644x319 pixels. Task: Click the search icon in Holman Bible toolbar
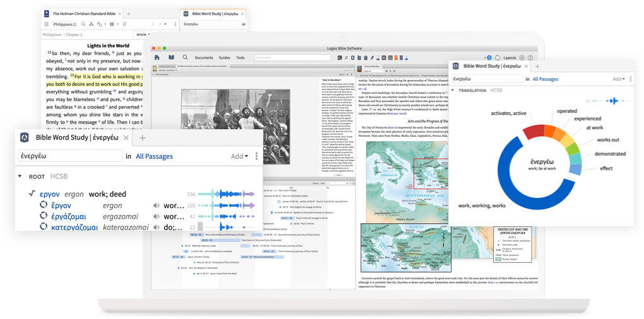point(83,24)
